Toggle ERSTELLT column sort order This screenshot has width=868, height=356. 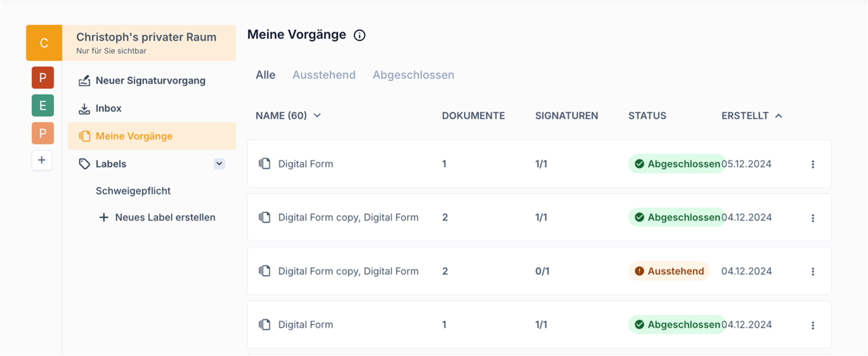(x=778, y=116)
